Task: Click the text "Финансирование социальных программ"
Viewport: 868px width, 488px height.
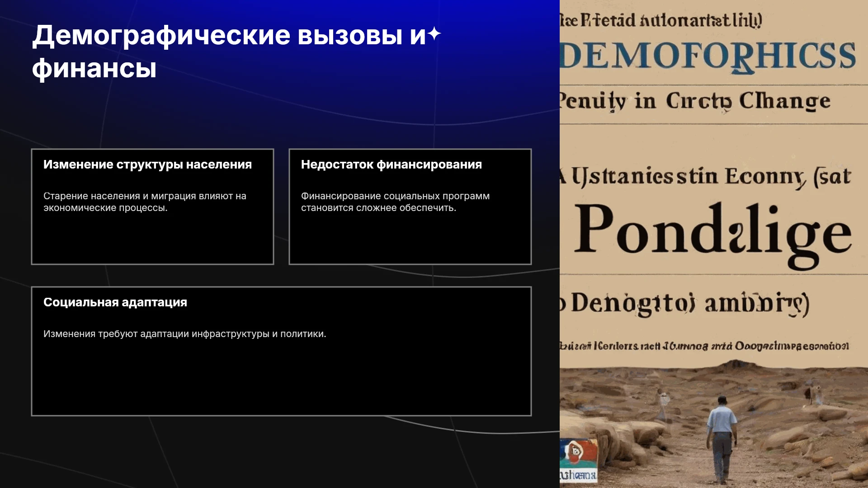Action: click(395, 196)
